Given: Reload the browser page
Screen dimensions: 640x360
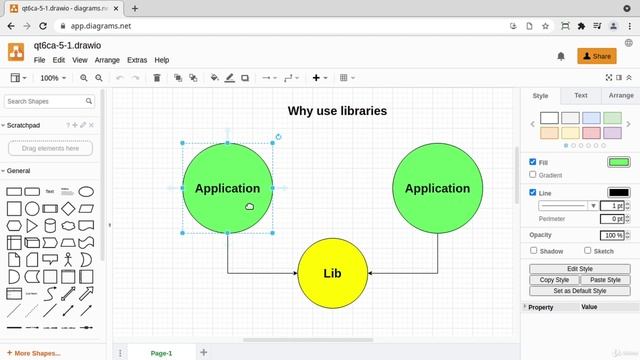Looking at the screenshot, I should click(43, 26).
